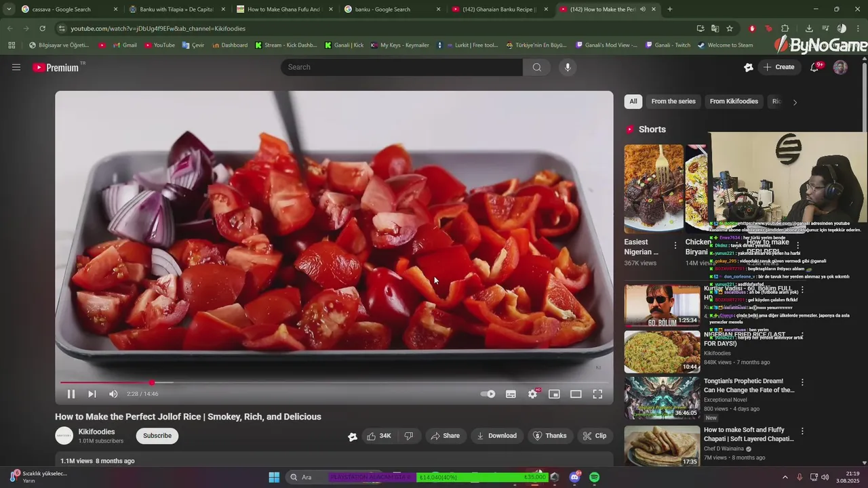Translate this page icon

(715, 28)
